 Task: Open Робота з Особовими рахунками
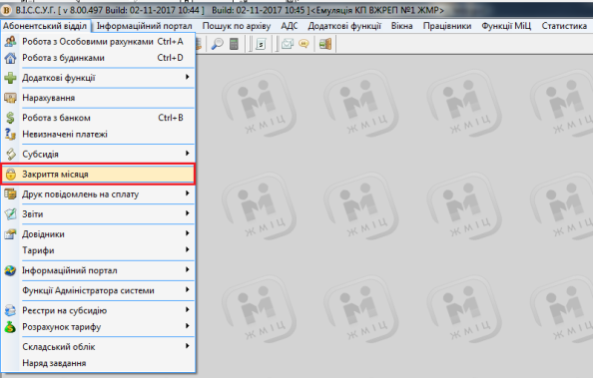pyautogui.click(x=98, y=41)
